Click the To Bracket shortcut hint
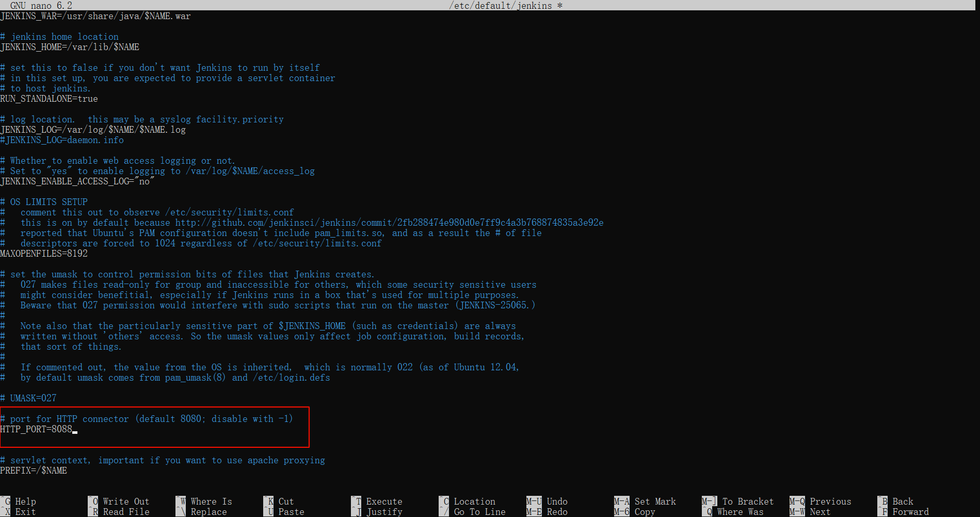 [x=738, y=502]
